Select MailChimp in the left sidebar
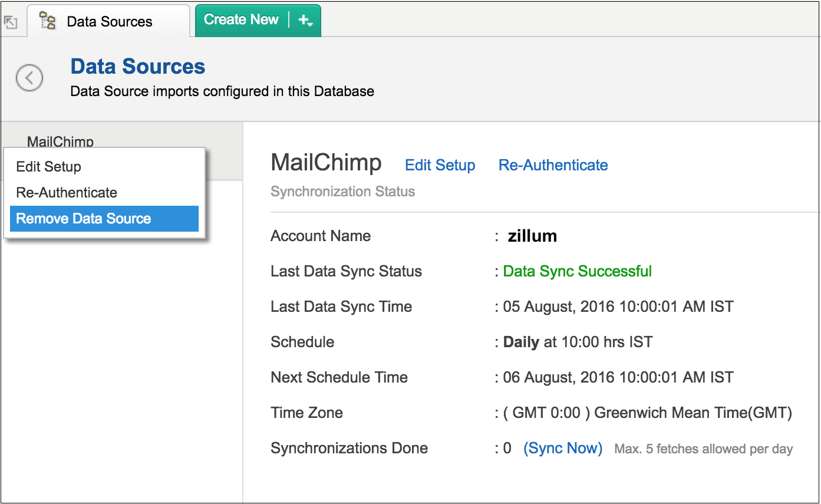This screenshot has height=504, width=821. click(60, 141)
